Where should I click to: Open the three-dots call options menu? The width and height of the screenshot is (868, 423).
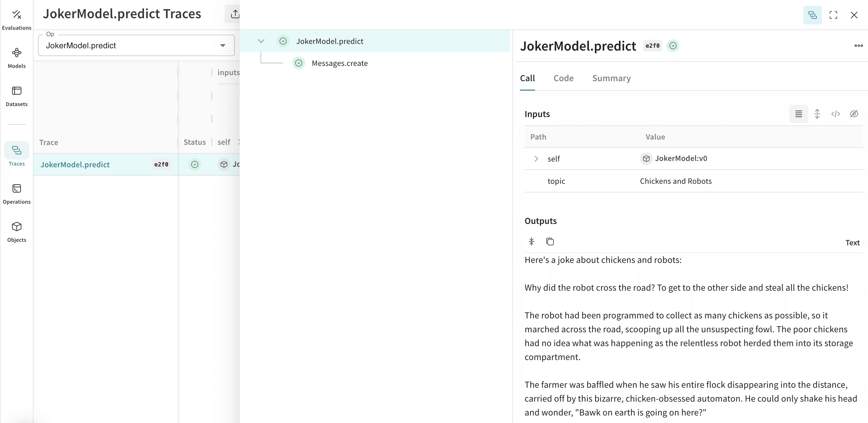pyautogui.click(x=858, y=46)
